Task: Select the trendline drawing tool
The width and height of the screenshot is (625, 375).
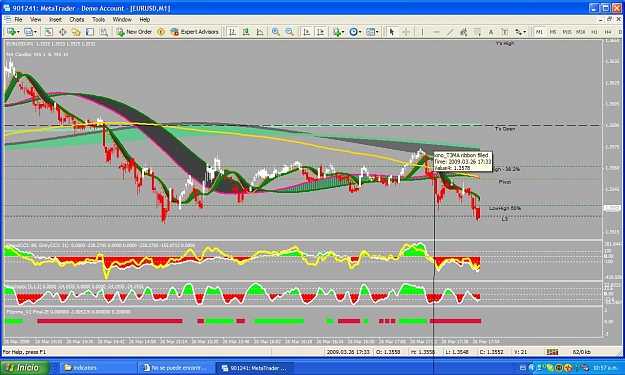Action: click(x=450, y=31)
